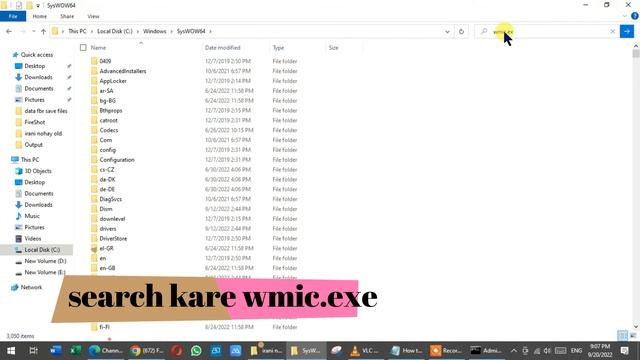
Task: Open Explorer help question mark icon
Action: pyautogui.click(x=635, y=16)
